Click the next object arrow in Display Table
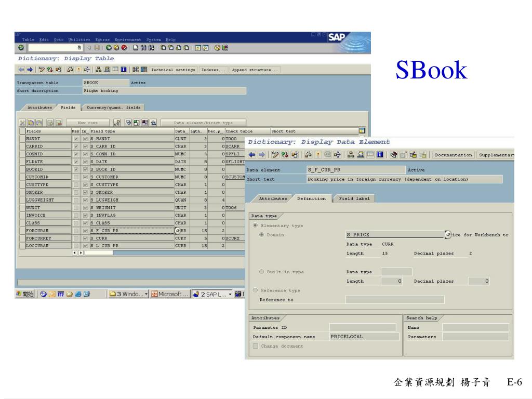Viewport: 532px width, 399px height. 30,70
